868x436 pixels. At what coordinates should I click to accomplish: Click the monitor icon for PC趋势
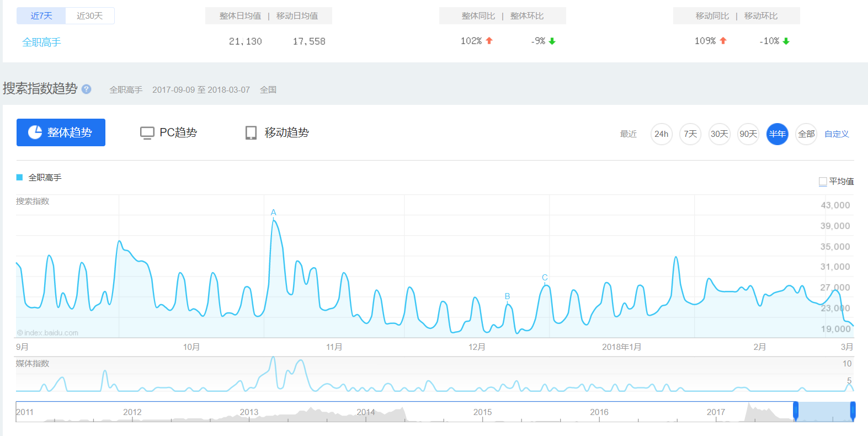(x=147, y=133)
